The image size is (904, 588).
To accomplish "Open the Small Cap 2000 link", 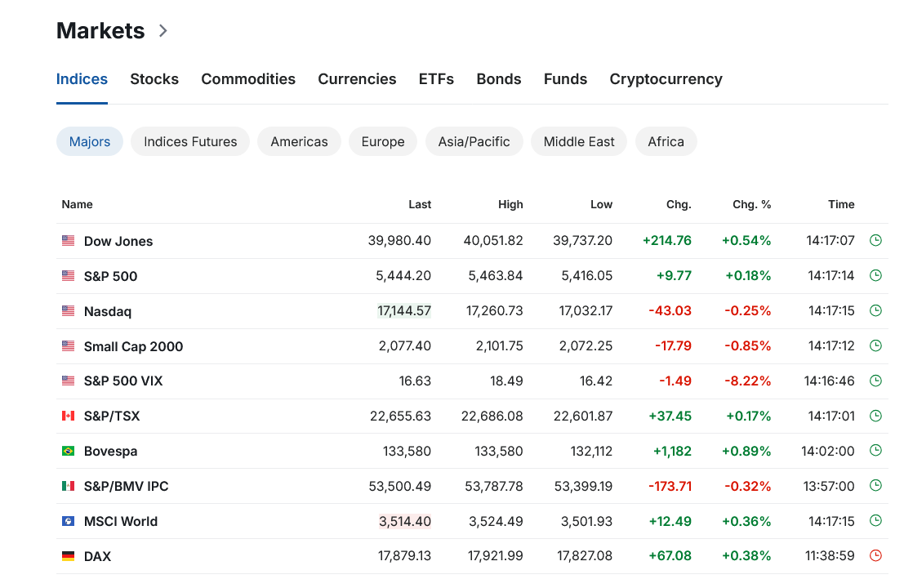I will (133, 346).
